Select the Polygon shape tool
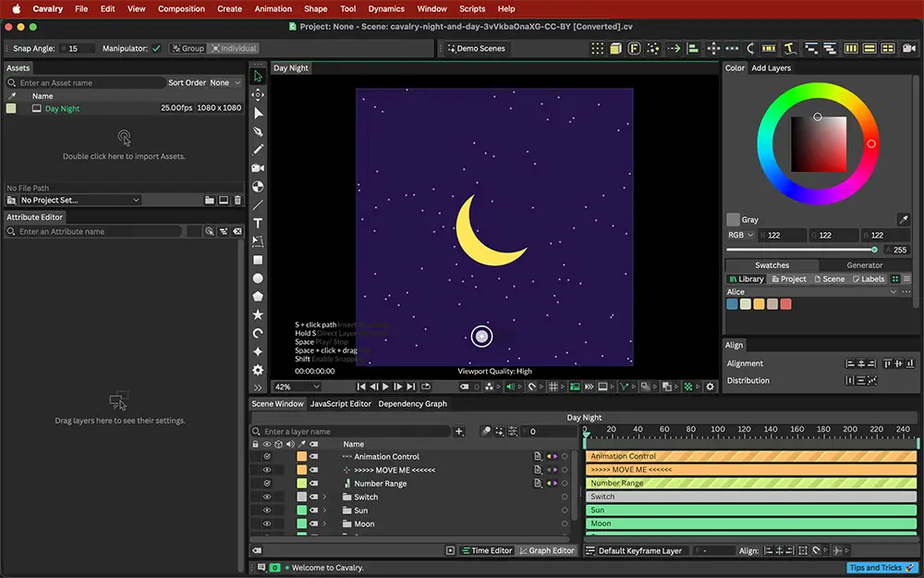Screen dimensions: 924x578 coord(258,296)
